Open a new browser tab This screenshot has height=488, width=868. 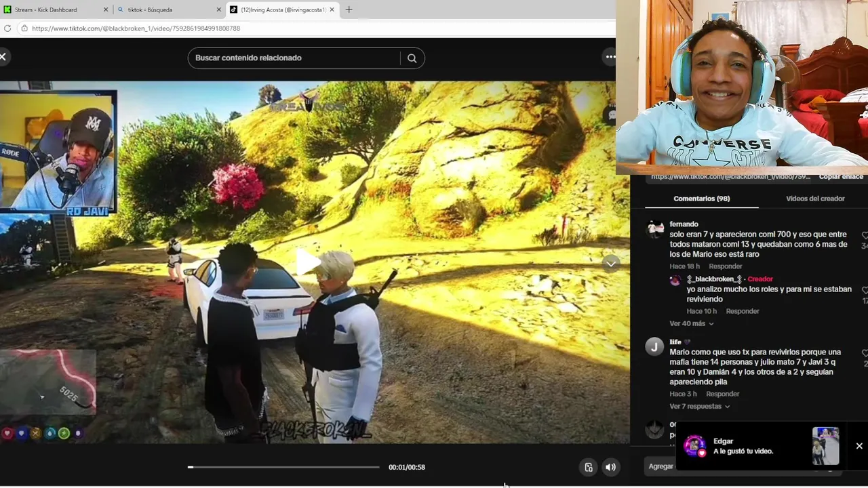point(349,9)
